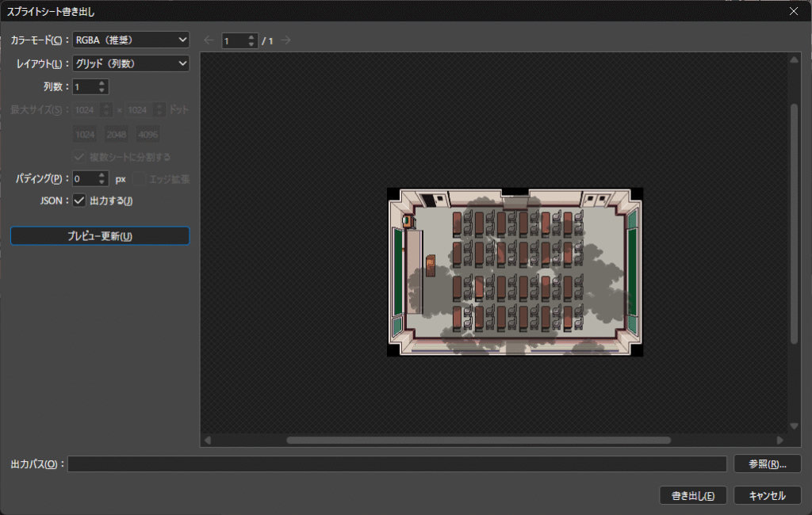
Task: Click the 最大サイズ height field
Action: (140, 109)
